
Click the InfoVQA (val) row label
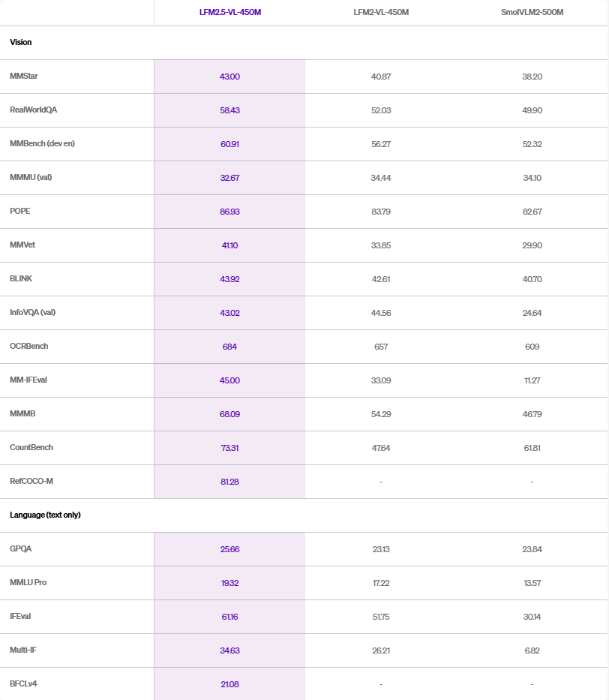pyautogui.click(x=33, y=313)
